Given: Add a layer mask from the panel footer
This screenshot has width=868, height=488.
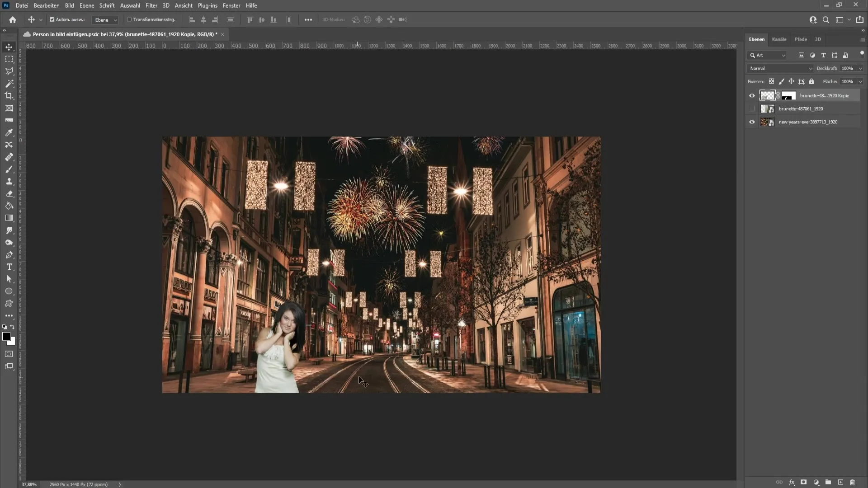Looking at the screenshot, I should tap(803, 482).
